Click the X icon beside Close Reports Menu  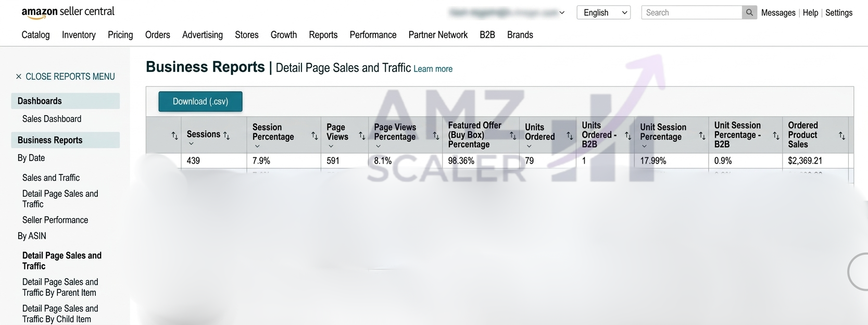(x=19, y=77)
